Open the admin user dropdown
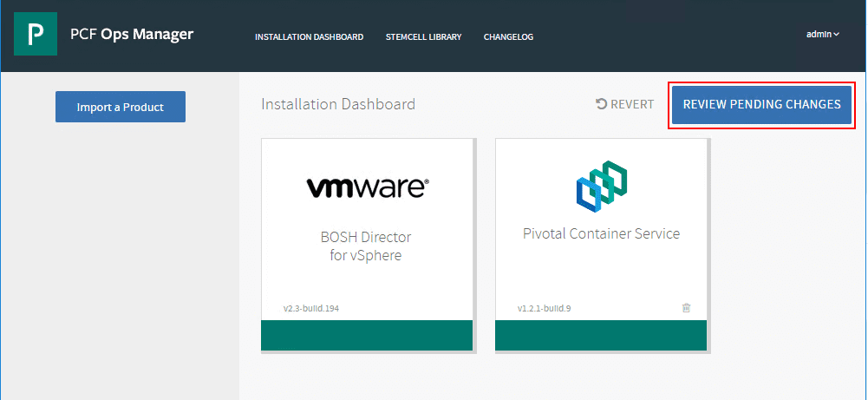Screen dimensions: 868x400 [x=823, y=35]
